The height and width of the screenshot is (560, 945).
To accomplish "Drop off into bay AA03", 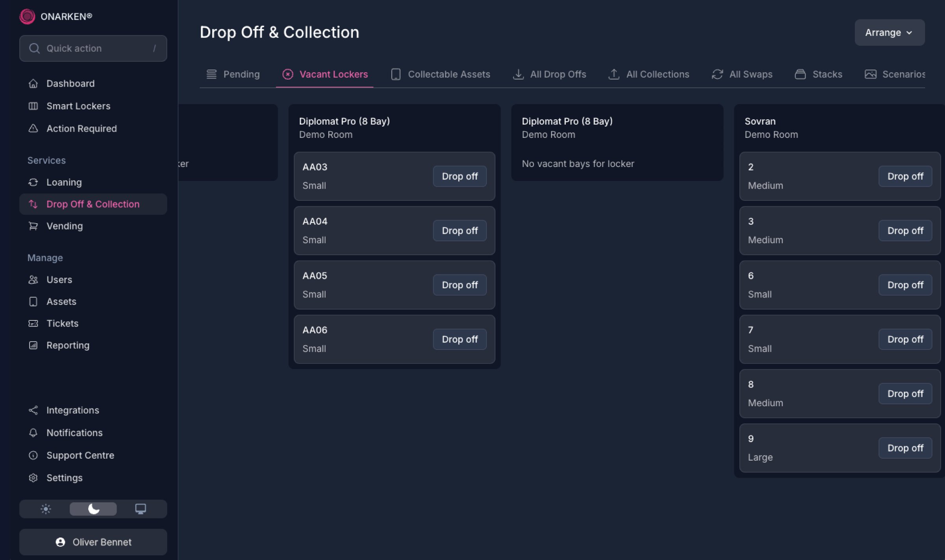I will click(x=460, y=176).
